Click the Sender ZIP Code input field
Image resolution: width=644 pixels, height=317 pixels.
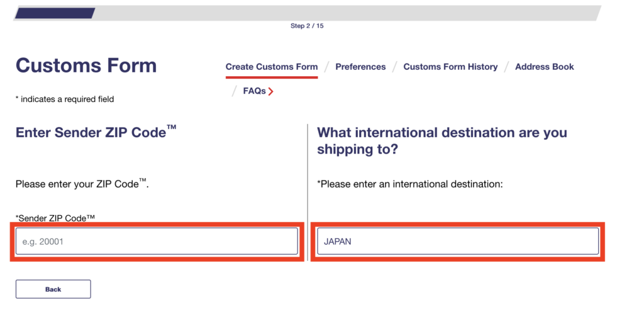157,241
